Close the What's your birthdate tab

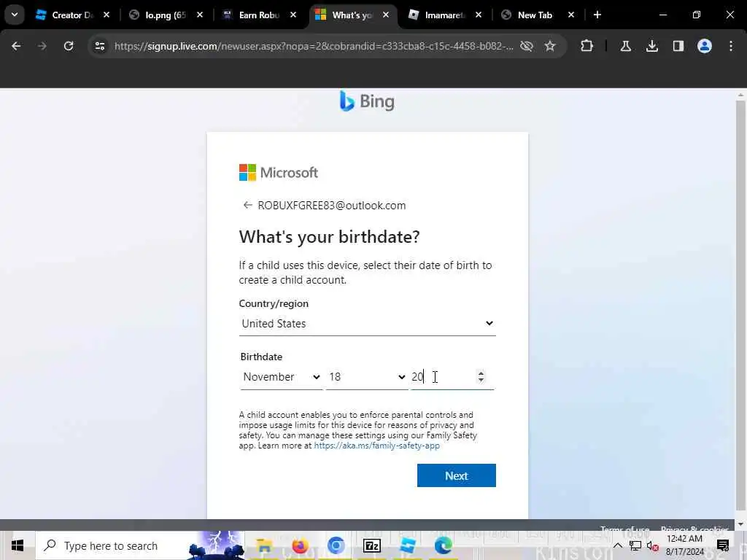(x=386, y=15)
